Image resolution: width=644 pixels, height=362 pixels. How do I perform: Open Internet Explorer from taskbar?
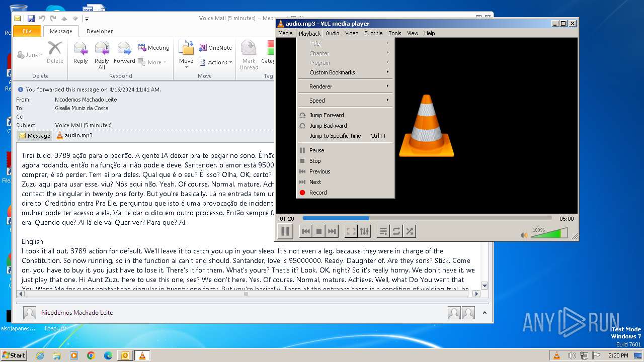tap(40, 355)
